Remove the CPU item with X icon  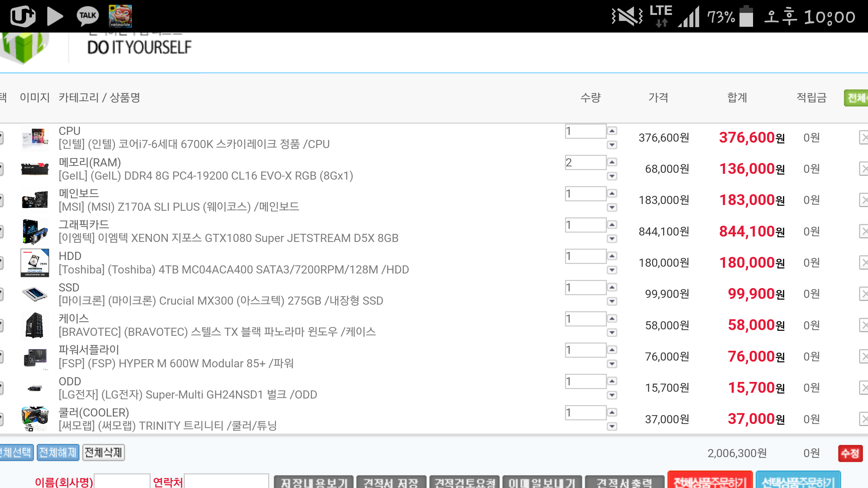coord(864,138)
